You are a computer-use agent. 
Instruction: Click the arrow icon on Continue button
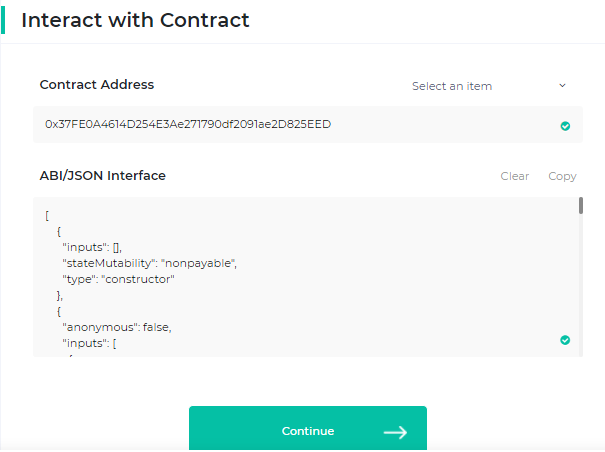[395, 432]
